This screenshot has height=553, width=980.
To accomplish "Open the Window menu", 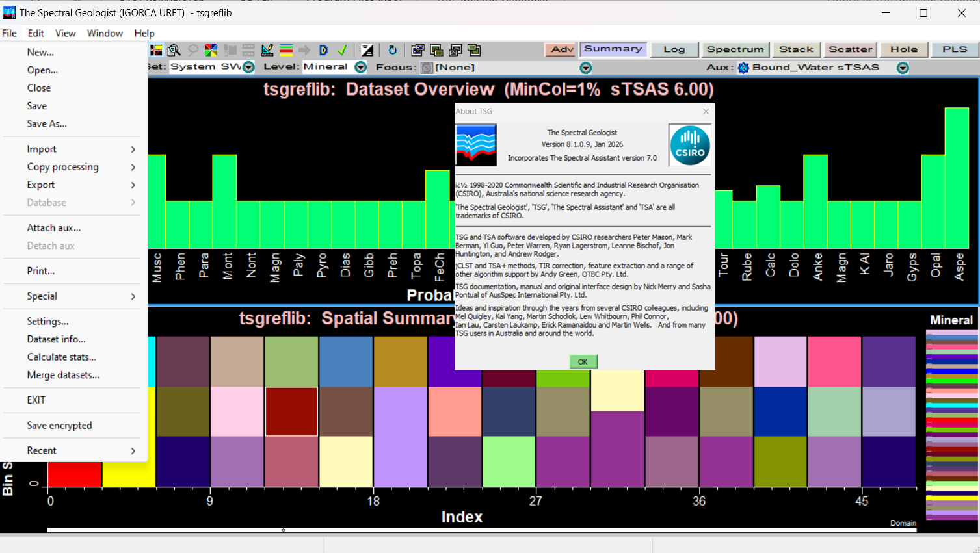I will 105,33.
